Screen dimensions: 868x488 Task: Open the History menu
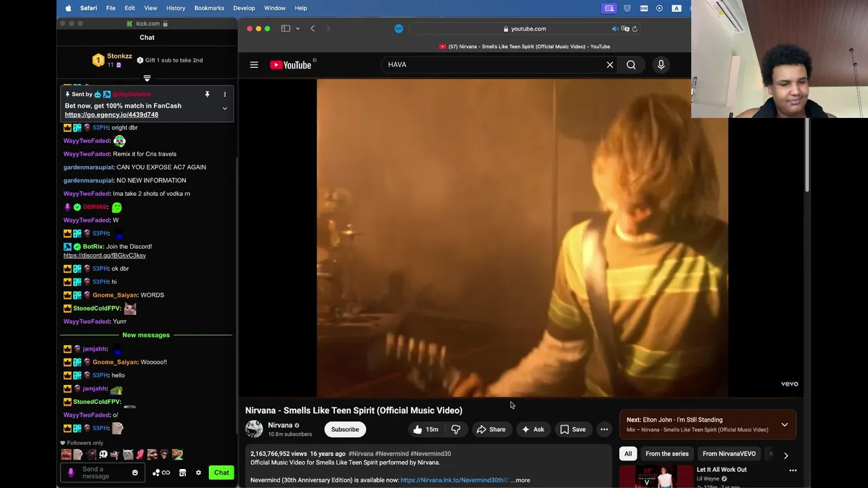pyautogui.click(x=176, y=8)
